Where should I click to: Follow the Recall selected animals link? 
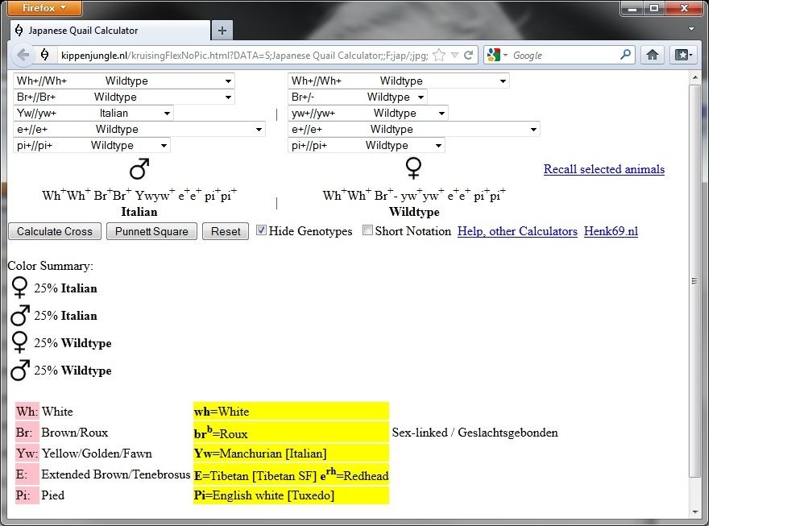[603, 169]
